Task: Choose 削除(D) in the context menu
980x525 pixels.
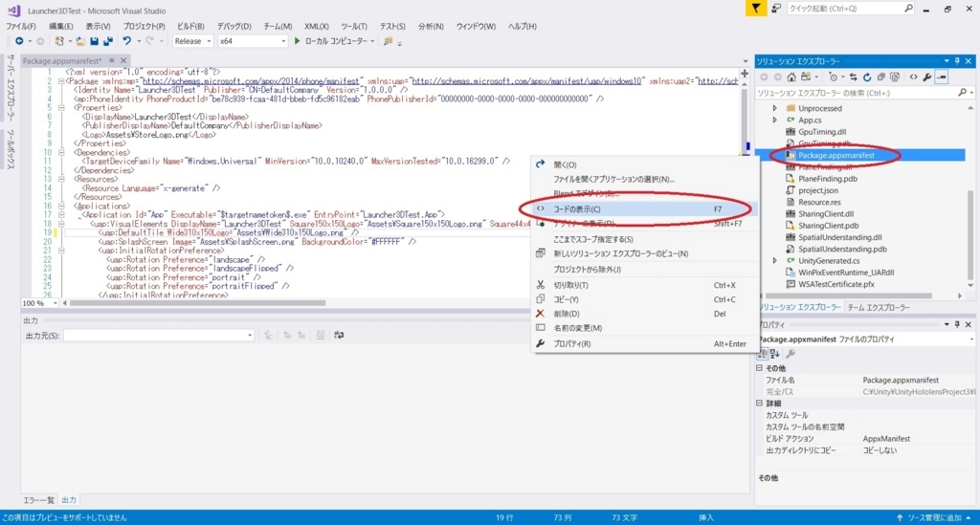Action: (x=644, y=314)
